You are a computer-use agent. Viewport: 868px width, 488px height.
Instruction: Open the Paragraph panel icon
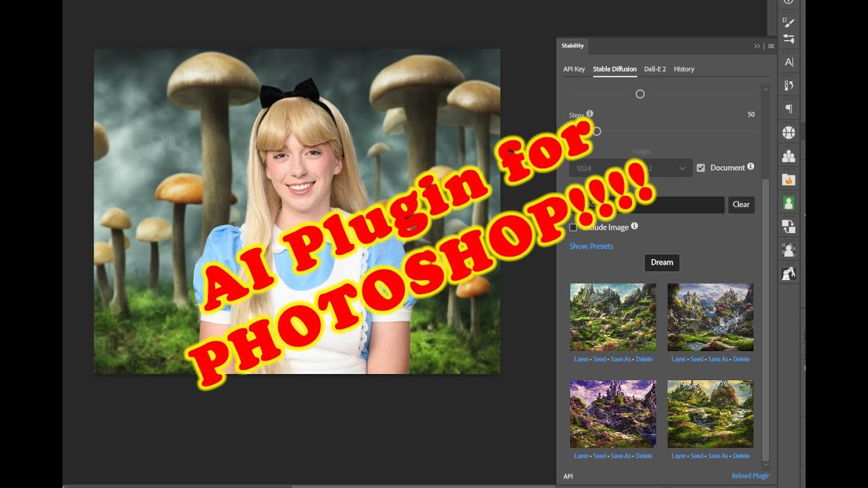point(789,109)
